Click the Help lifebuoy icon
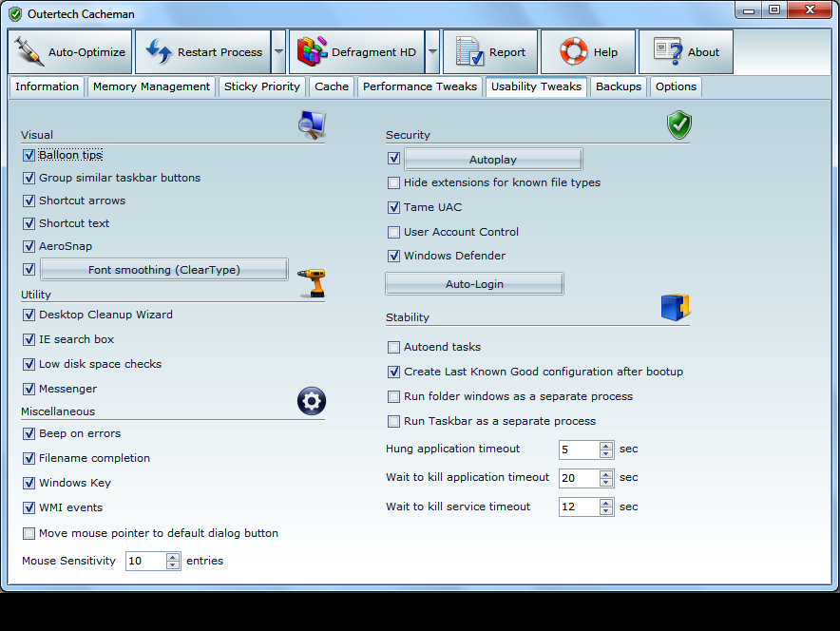This screenshot has height=631, width=840. click(574, 52)
